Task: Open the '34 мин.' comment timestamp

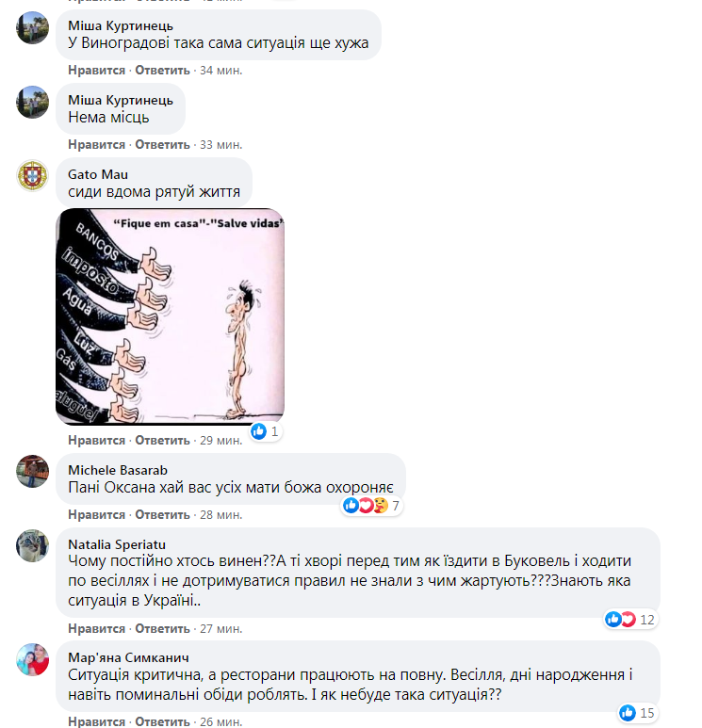Action: 221,71
